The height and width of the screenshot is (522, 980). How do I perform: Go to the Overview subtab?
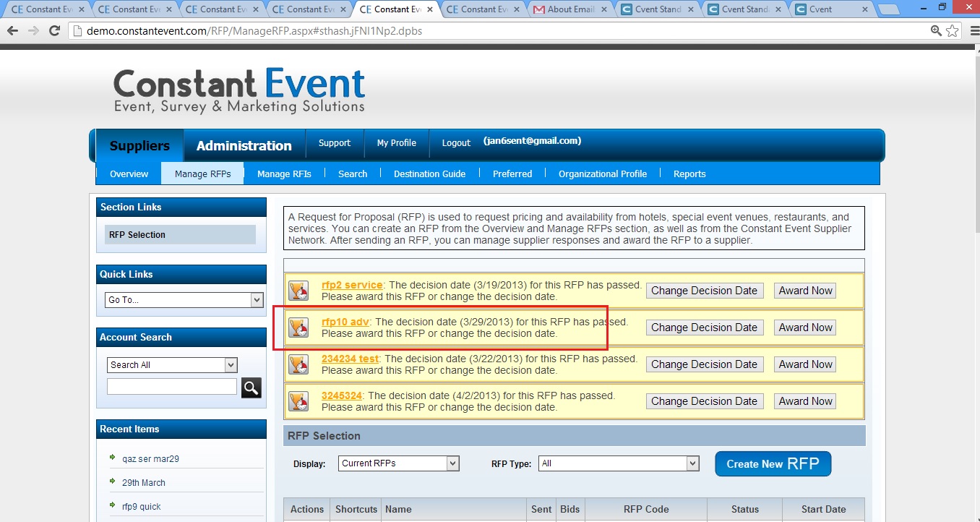[129, 174]
